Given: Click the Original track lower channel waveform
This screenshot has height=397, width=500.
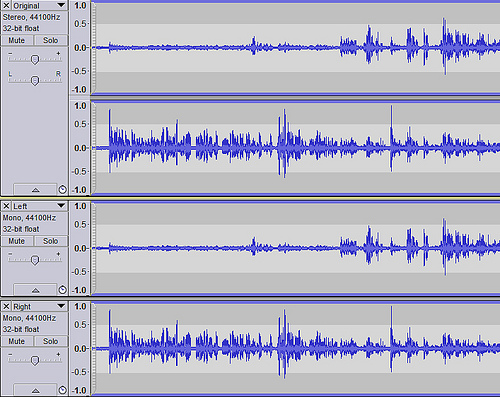Looking at the screenshot, I should click(295, 148).
